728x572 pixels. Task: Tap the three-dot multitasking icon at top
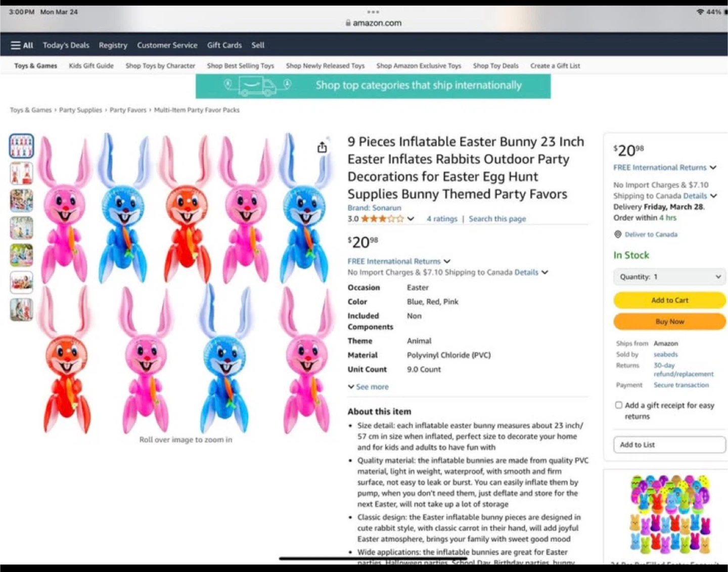click(x=373, y=12)
